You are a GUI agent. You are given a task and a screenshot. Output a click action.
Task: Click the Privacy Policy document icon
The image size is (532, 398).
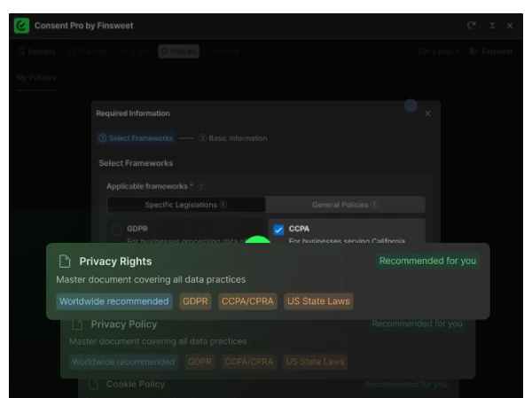point(77,324)
